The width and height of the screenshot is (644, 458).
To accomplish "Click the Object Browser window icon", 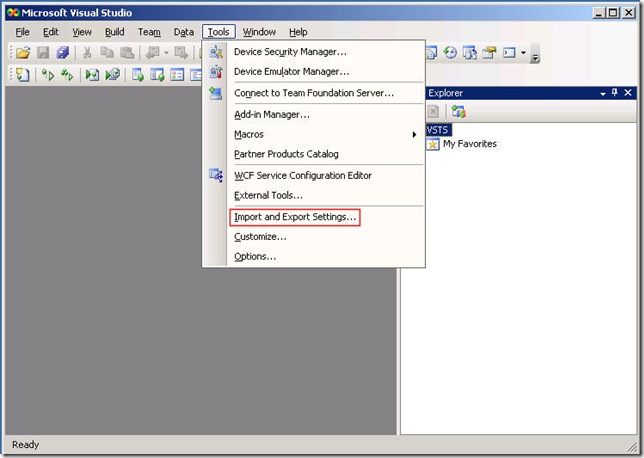I will point(470,53).
